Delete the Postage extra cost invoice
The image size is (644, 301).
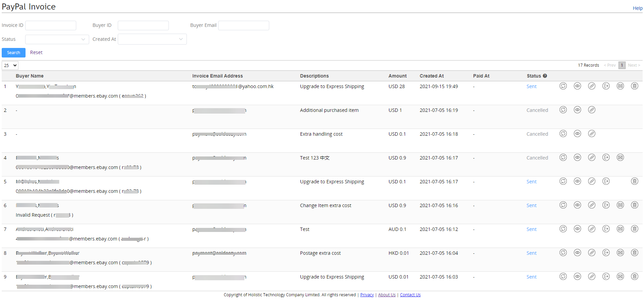(x=635, y=253)
